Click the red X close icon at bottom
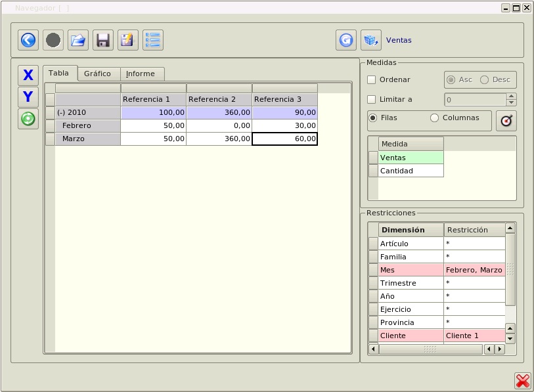The width and height of the screenshot is (534, 392). (523, 381)
